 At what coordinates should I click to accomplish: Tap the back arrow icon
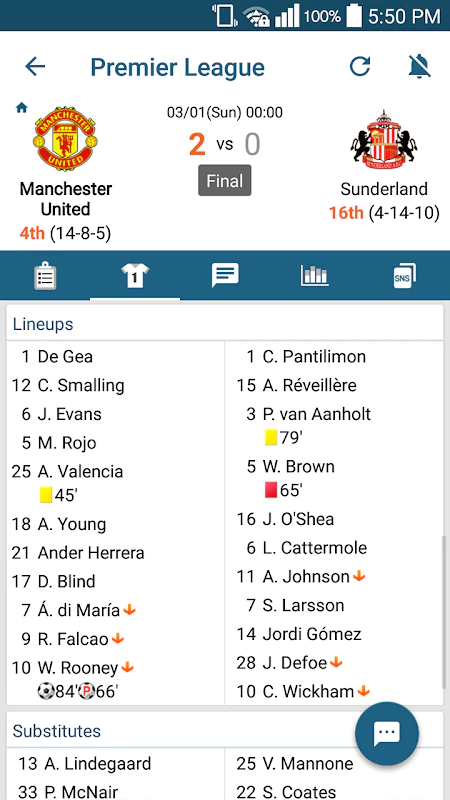[35, 66]
